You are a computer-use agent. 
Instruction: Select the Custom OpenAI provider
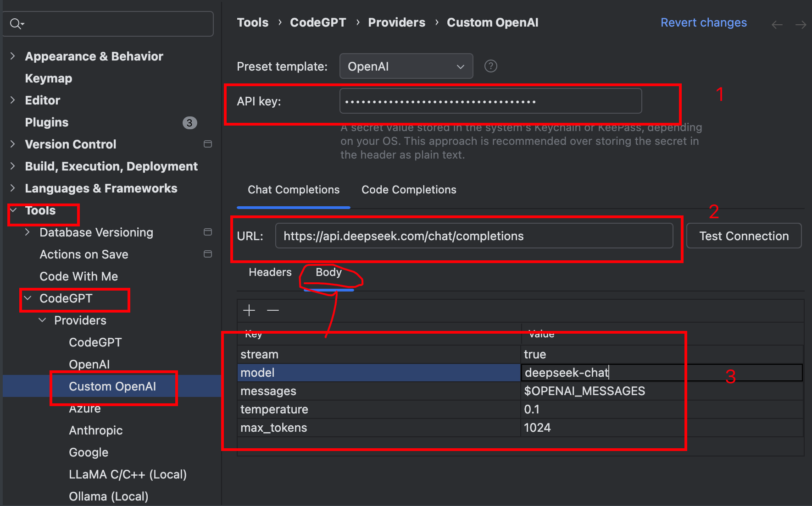[112, 386]
